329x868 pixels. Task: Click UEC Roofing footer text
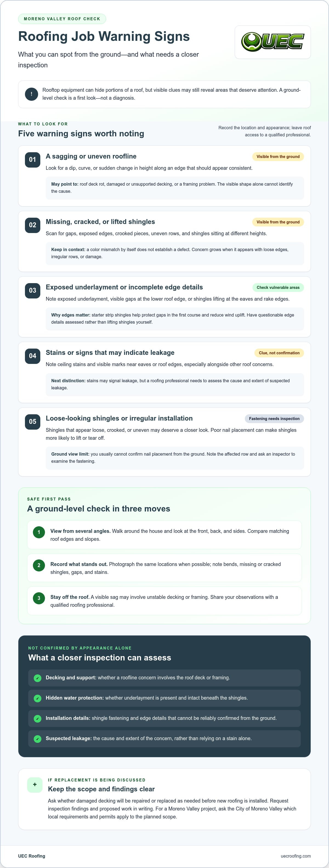click(32, 856)
